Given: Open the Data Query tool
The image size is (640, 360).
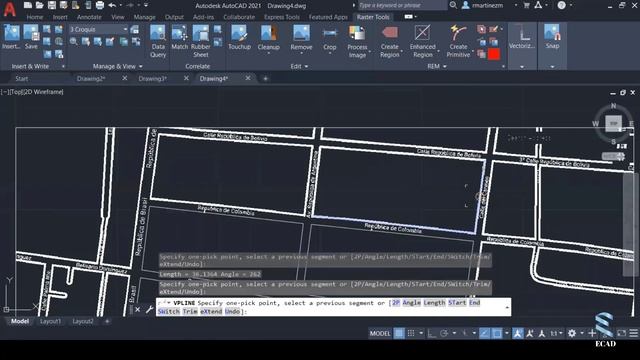Looking at the screenshot, I should coord(158,41).
